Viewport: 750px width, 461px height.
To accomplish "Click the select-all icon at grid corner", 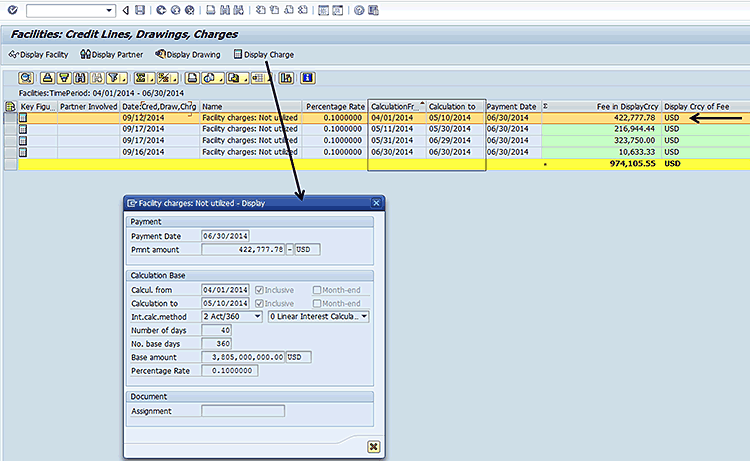I will (x=11, y=107).
